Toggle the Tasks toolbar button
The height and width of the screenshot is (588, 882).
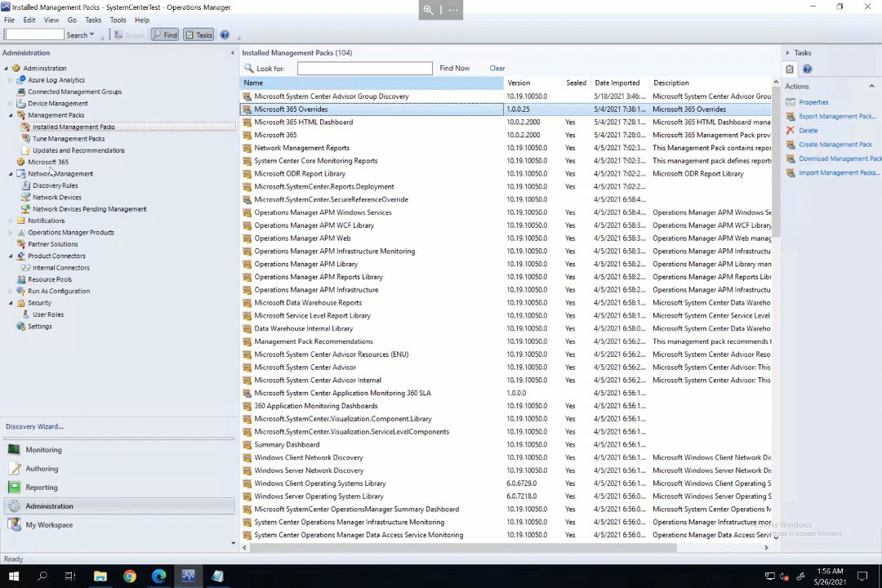tap(198, 35)
